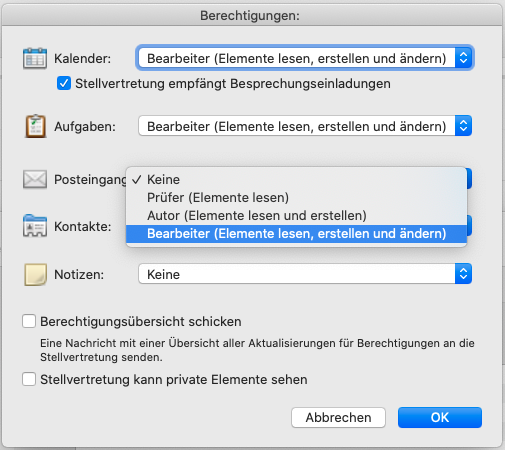505x450 pixels.
Task: Check Stellvertretung kann private Elemente sehen
Action: [x=29, y=379]
